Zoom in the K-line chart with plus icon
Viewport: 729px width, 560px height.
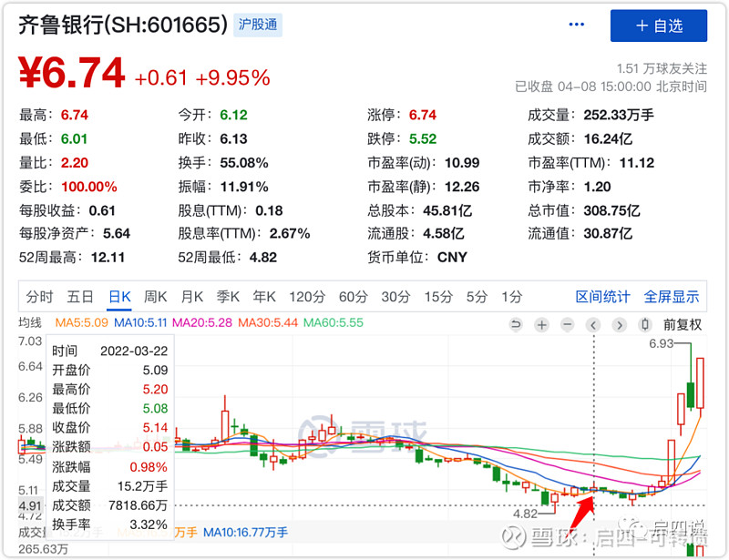(542, 323)
